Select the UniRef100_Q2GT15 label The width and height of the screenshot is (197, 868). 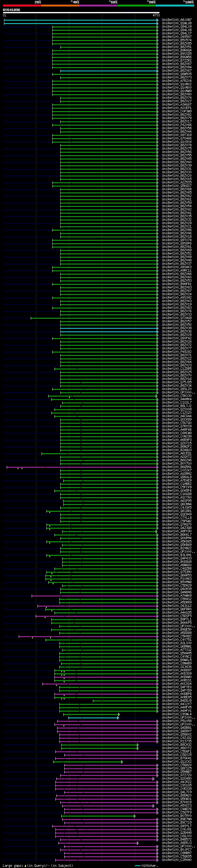coord(177,443)
